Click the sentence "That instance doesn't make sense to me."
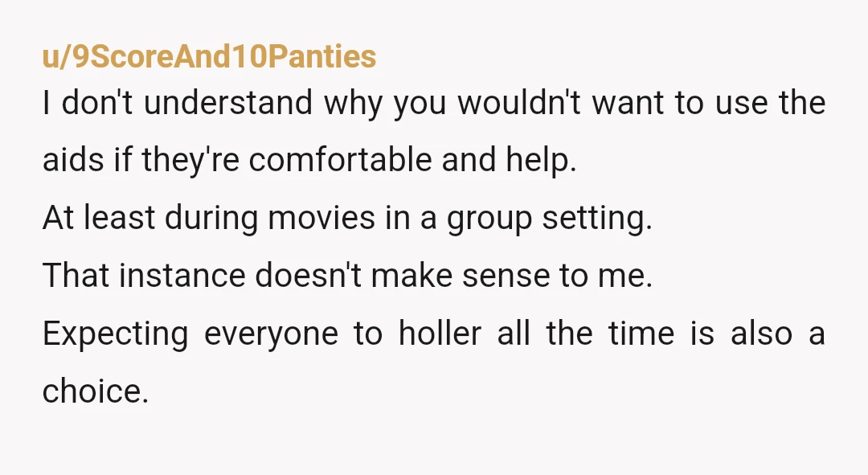Viewport: 868px width, 475px height. (348, 275)
